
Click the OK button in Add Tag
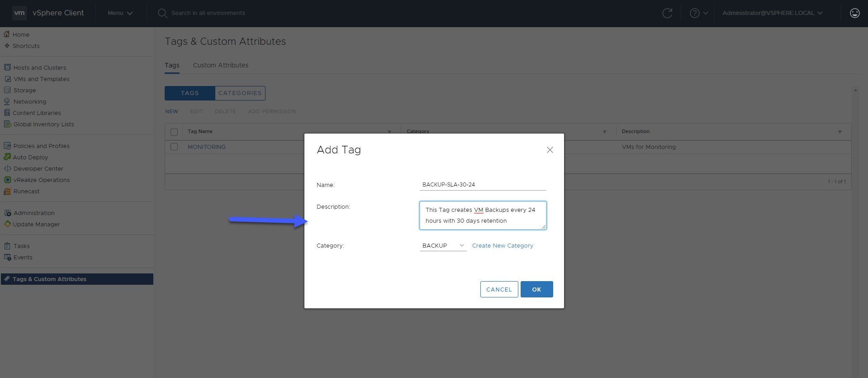point(536,289)
